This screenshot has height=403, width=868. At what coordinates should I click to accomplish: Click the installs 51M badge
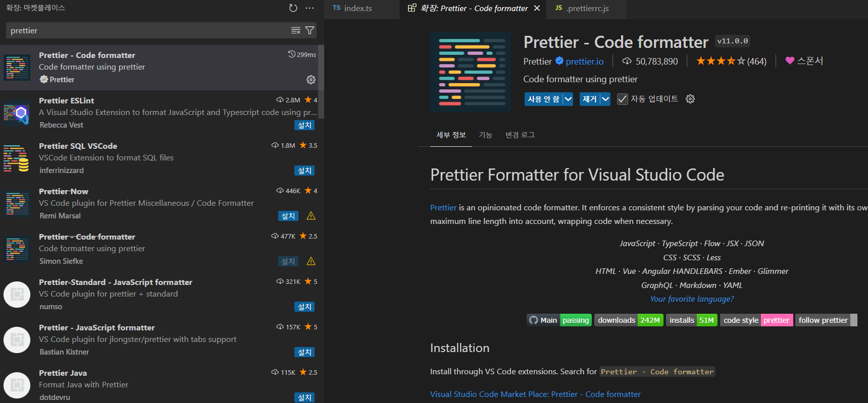point(692,320)
